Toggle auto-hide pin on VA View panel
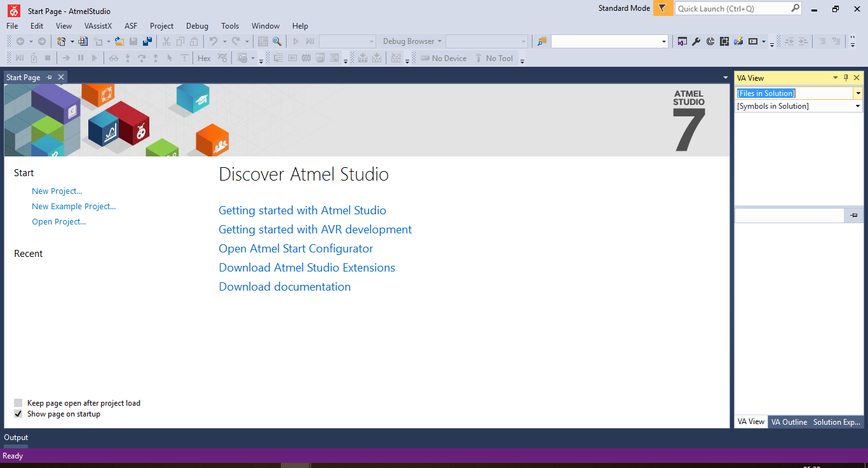 (x=846, y=78)
